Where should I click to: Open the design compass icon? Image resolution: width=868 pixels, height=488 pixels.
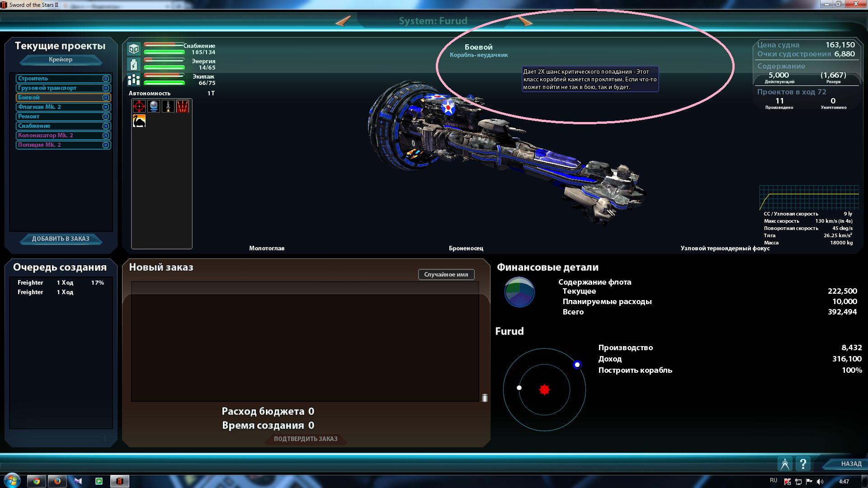(785, 464)
